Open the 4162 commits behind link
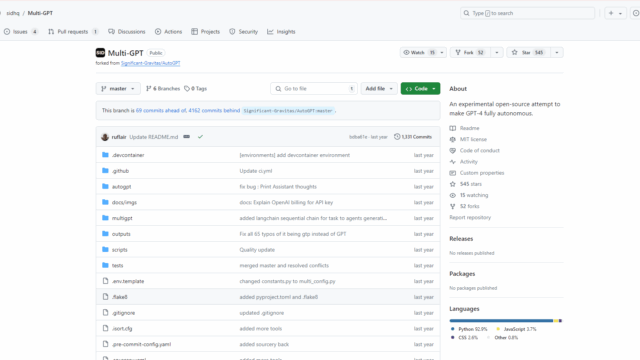This screenshot has width=640, height=360. tap(214, 111)
